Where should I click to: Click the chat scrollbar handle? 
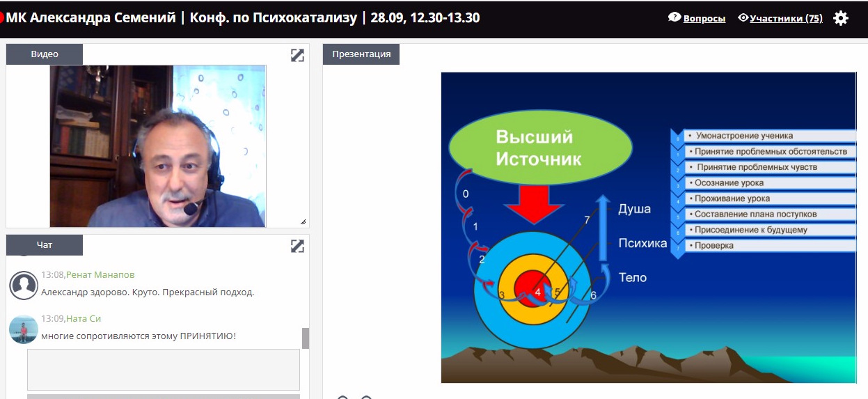[305, 338]
